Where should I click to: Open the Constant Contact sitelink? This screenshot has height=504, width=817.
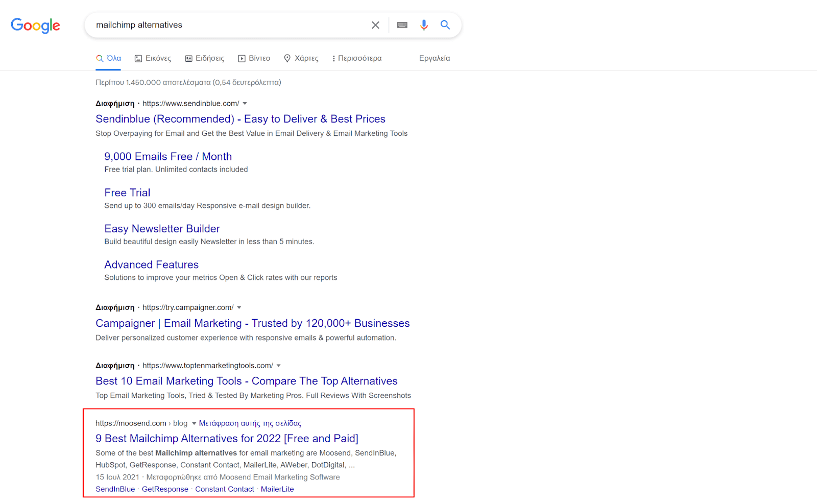coord(225,489)
